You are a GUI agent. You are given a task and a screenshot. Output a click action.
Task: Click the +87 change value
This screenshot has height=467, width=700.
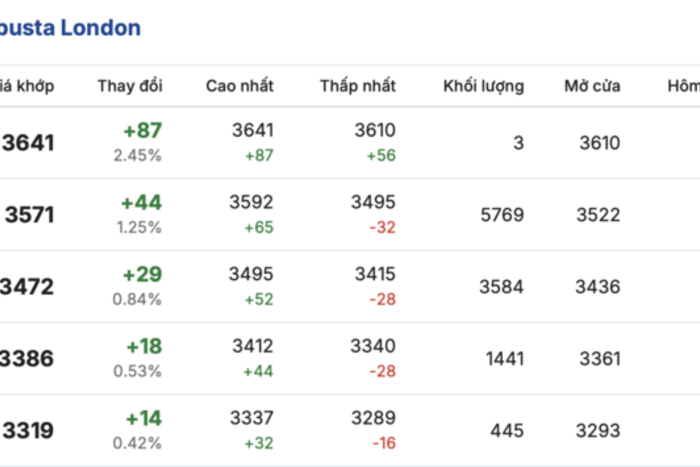tap(141, 131)
